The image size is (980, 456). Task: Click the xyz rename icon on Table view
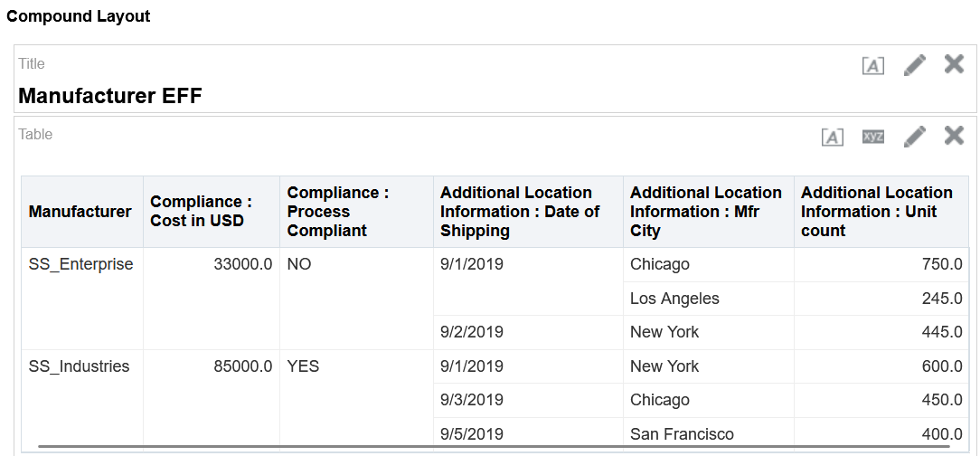[x=872, y=137]
